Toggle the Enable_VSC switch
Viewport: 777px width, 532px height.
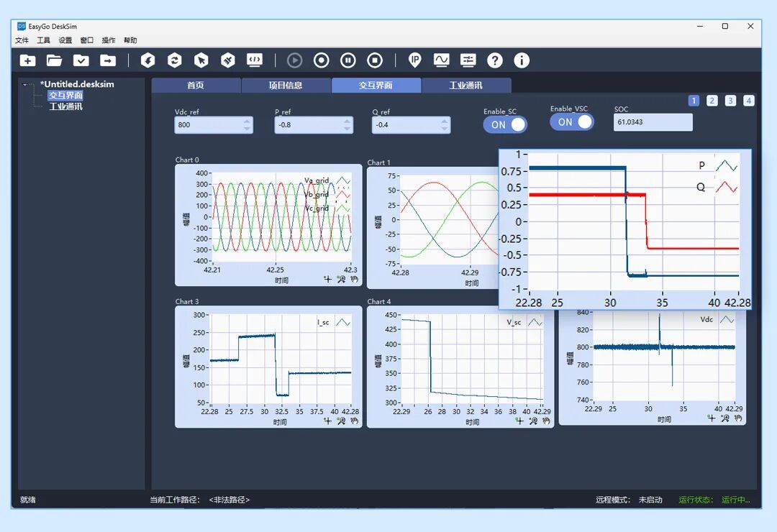572,122
